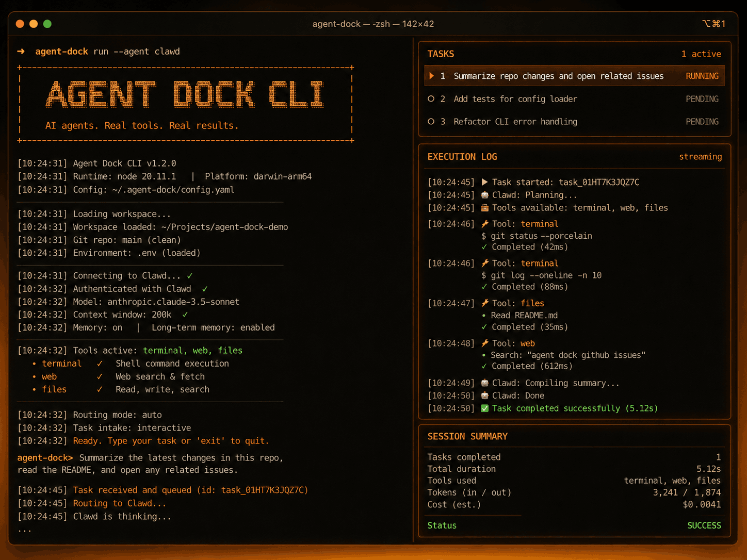Viewport: 747px width, 560px height.
Task: Click the robot icon beside Compiling summary
Action: pyautogui.click(x=485, y=383)
